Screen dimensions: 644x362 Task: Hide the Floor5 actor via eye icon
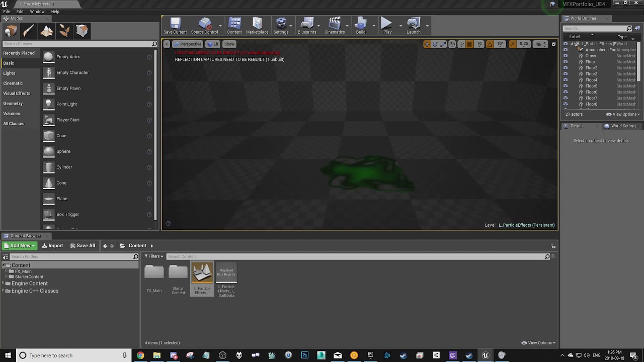[x=566, y=86]
